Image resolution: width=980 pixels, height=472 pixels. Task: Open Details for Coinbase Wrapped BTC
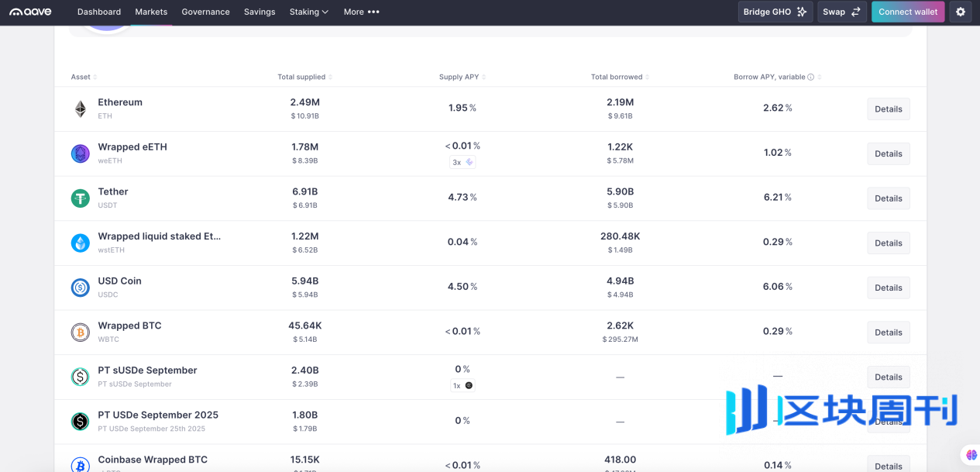pos(889,464)
